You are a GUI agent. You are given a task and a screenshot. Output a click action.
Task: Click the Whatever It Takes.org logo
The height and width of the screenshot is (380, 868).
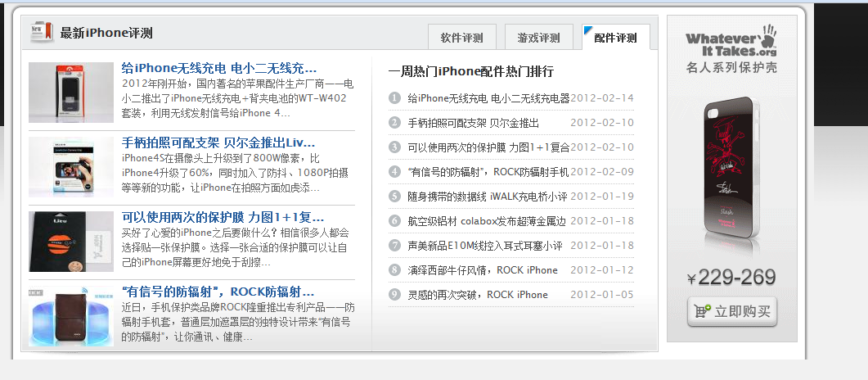tap(731, 40)
